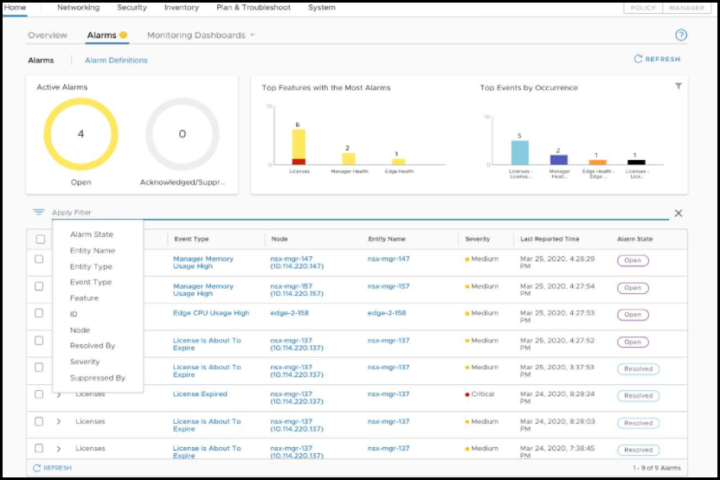
Task: Choose Alarm State from filter list
Action: [91, 234]
